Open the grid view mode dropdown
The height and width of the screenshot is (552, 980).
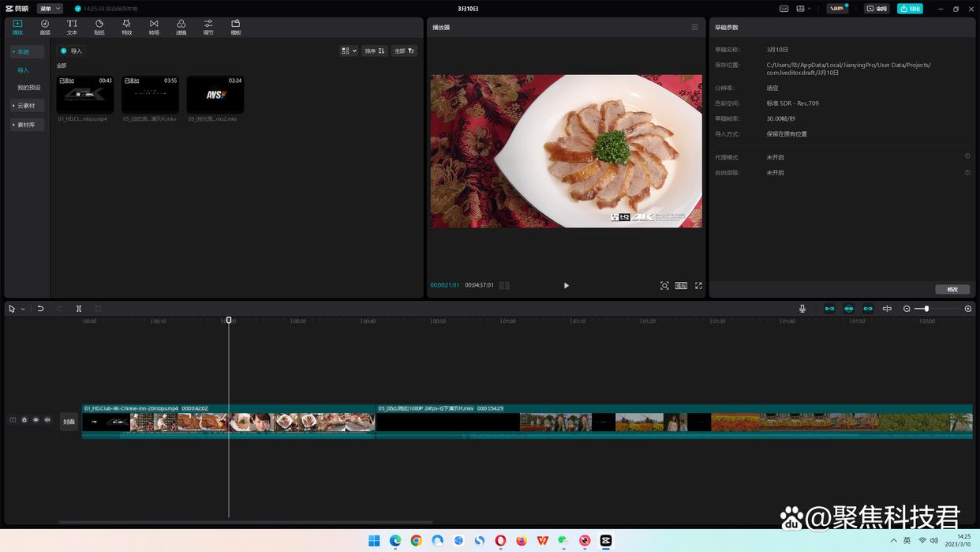point(348,51)
